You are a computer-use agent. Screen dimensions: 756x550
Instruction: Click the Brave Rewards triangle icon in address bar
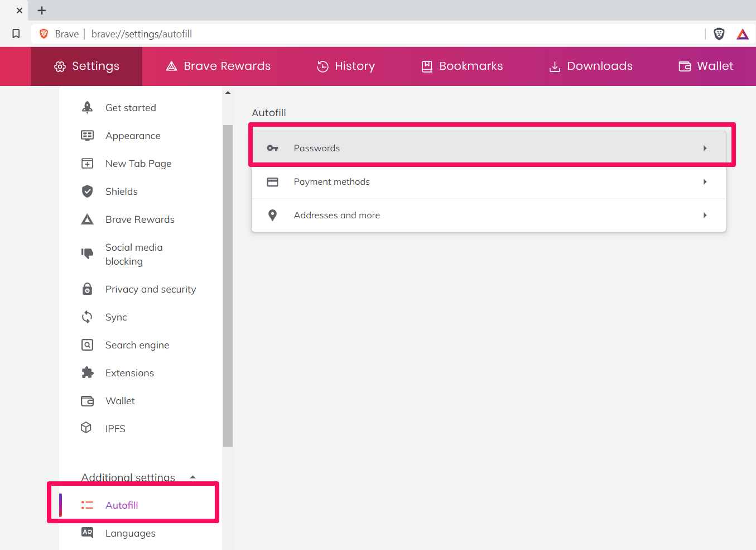click(743, 34)
